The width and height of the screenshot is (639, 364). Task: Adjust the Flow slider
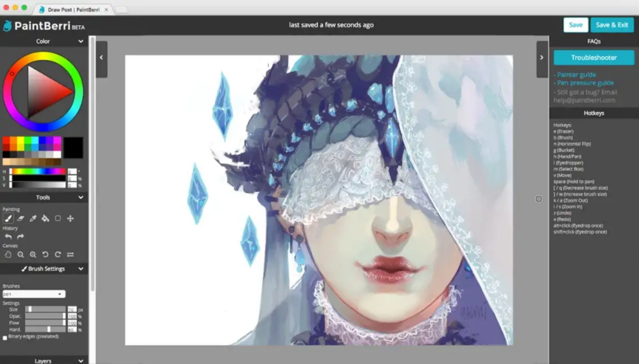(x=45, y=323)
